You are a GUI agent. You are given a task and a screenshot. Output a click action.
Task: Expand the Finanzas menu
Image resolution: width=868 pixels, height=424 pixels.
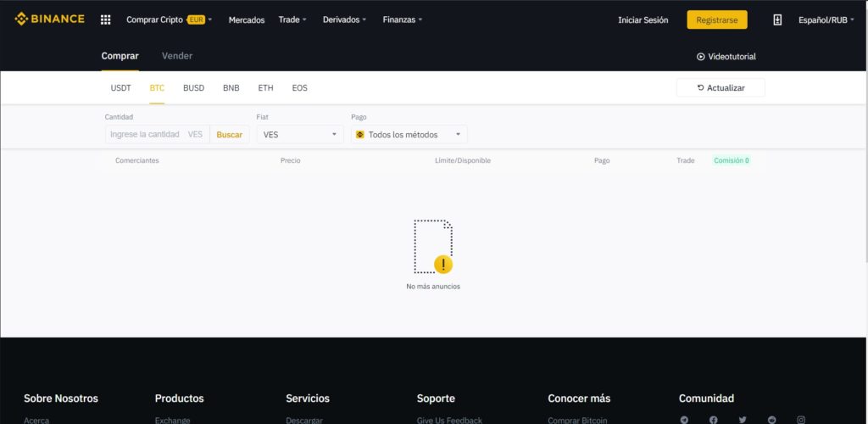click(403, 20)
